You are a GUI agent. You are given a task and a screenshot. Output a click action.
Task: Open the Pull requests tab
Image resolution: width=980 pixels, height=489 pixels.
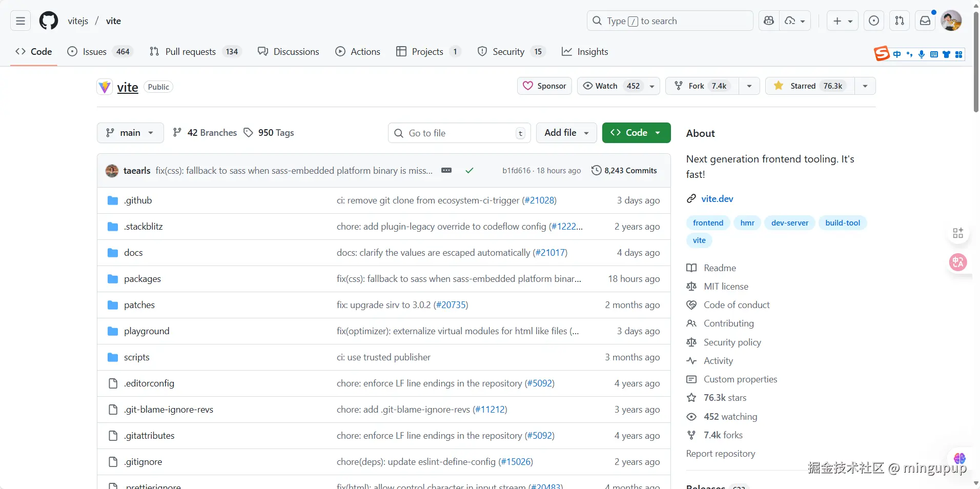[x=195, y=52]
